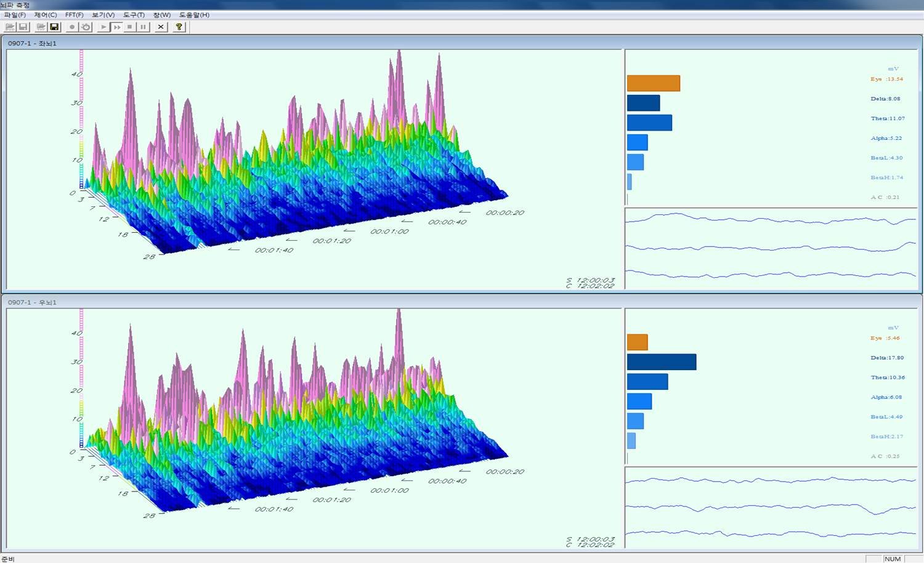The width and height of the screenshot is (924, 563).
Task: Click the X delete toolbar icon
Action: [161, 27]
